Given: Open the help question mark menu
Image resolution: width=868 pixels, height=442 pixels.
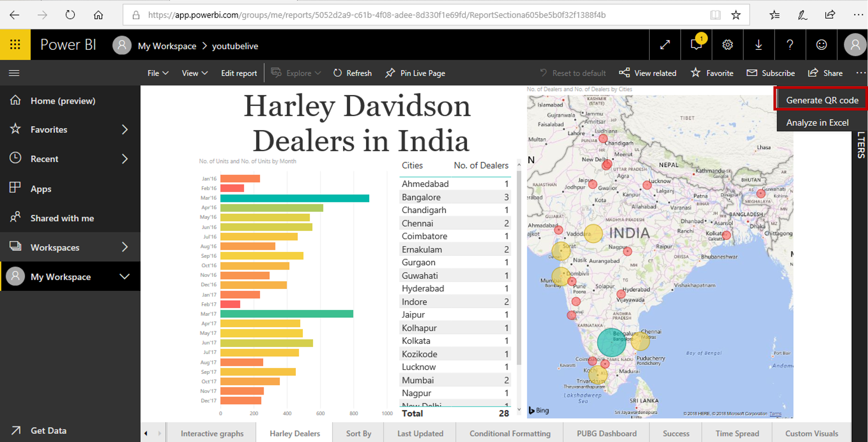Looking at the screenshot, I should (x=790, y=45).
